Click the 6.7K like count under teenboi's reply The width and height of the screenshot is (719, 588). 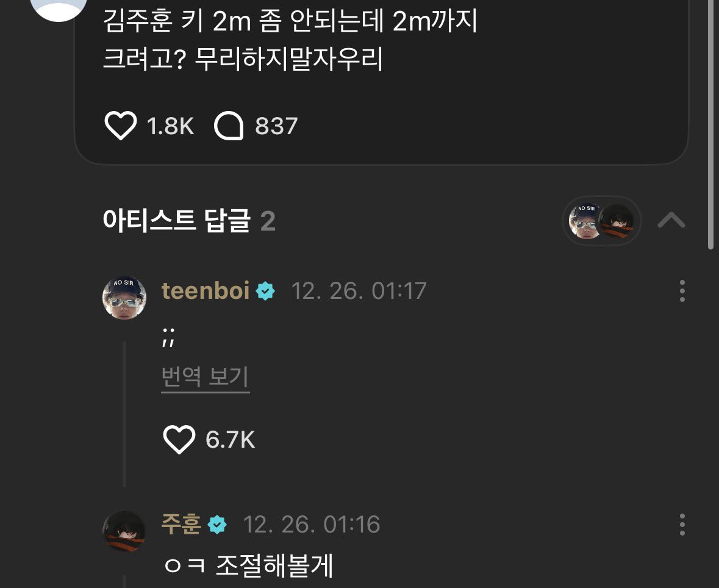pos(232,439)
